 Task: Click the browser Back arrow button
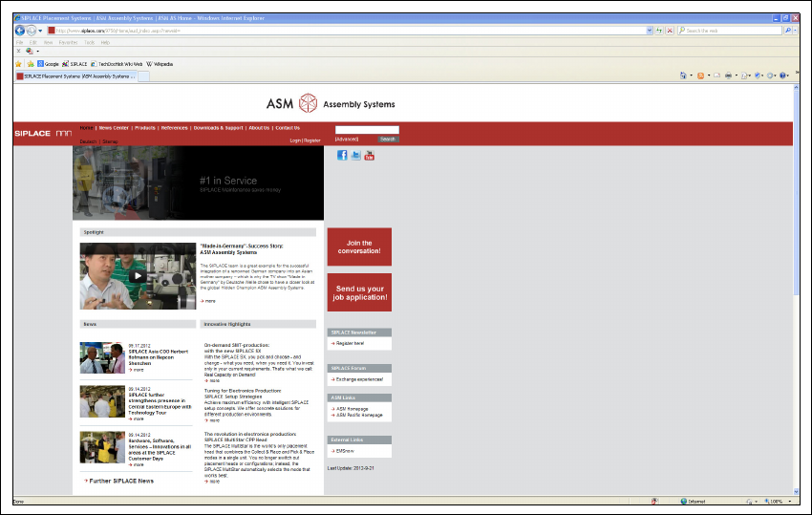20,31
